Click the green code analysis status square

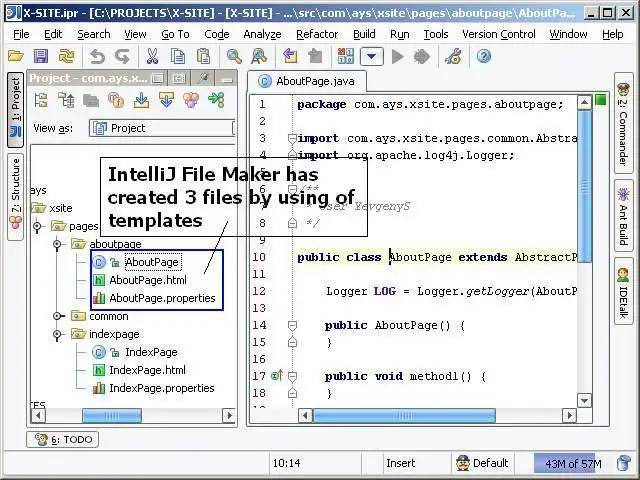pyautogui.click(x=600, y=100)
